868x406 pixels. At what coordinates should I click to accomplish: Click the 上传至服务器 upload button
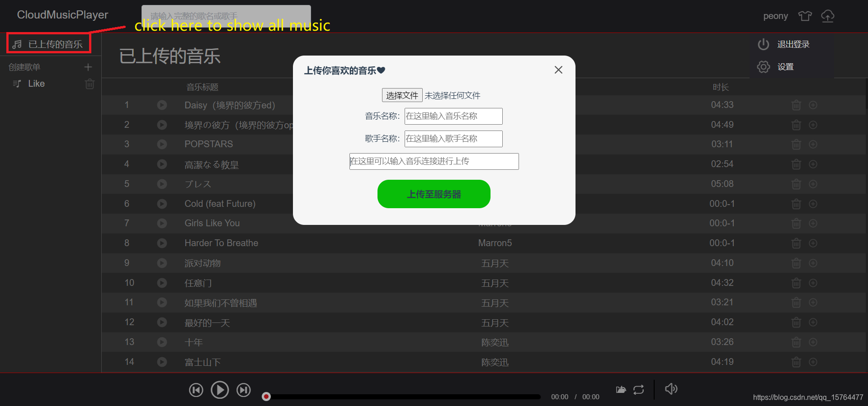[x=434, y=194]
